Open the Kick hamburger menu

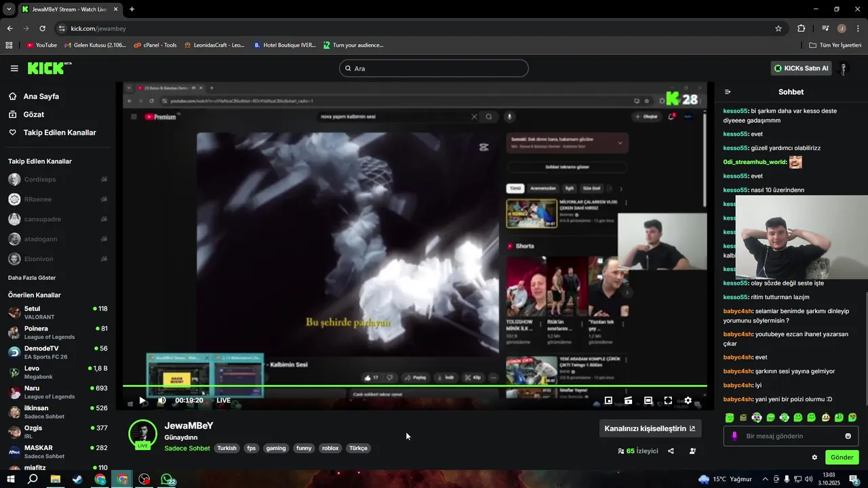(14, 68)
